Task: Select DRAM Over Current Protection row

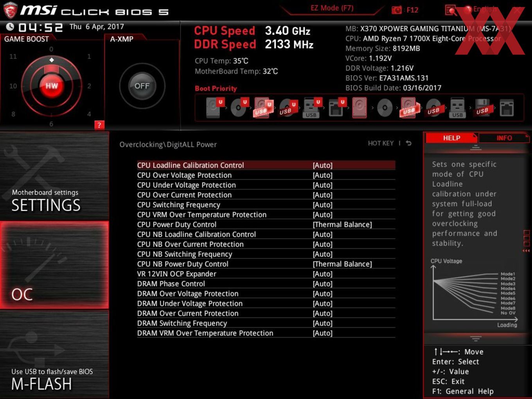Action: (x=266, y=313)
